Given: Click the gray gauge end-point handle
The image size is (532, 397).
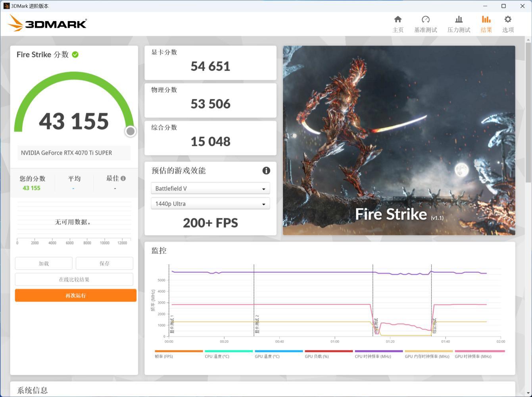Looking at the screenshot, I should pyautogui.click(x=130, y=131).
